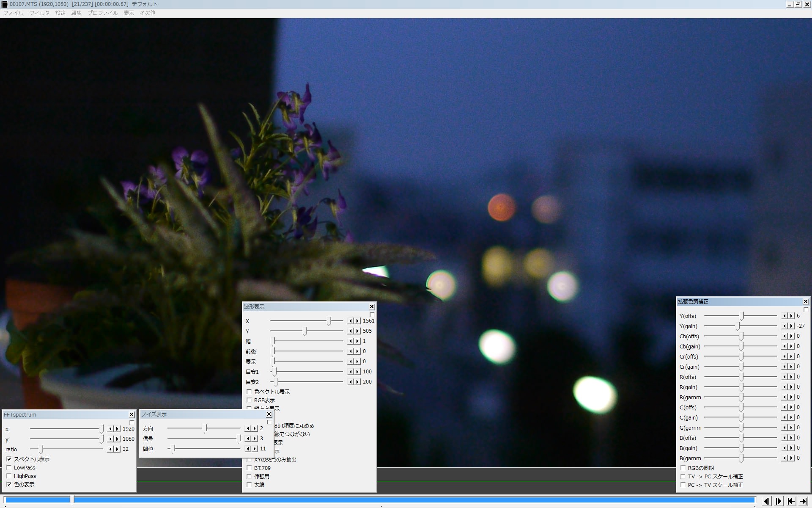Decrease 閾値 value with left arrow

[248, 449]
